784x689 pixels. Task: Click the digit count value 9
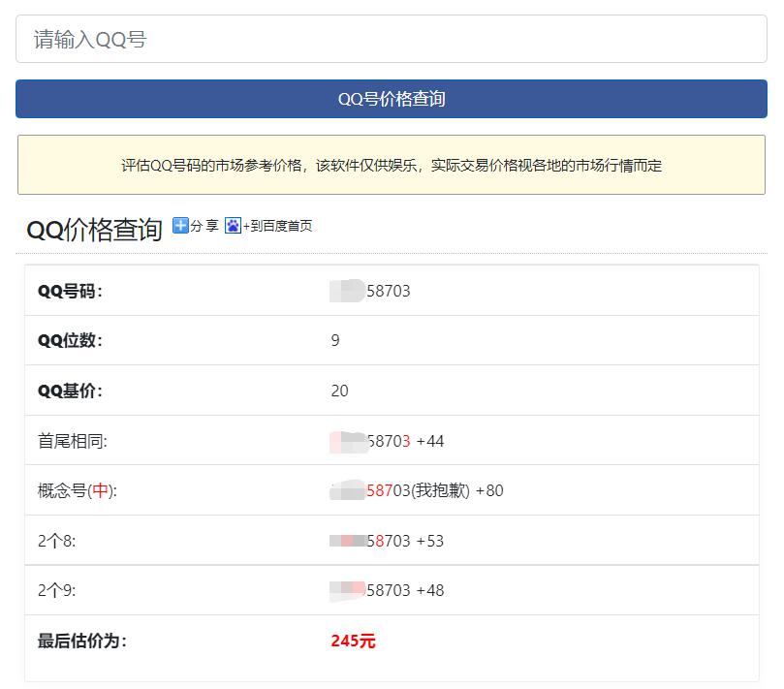tap(335, 341)
